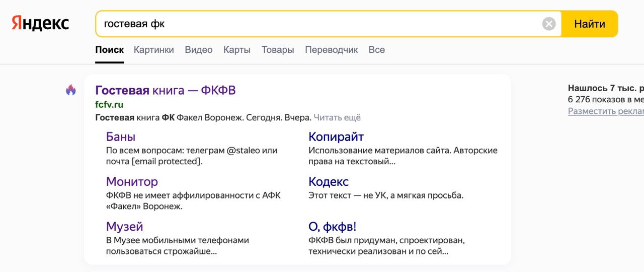Open the О, фкфв! sitelink
The image size is (644, 272).
click(x=332, y=226)
